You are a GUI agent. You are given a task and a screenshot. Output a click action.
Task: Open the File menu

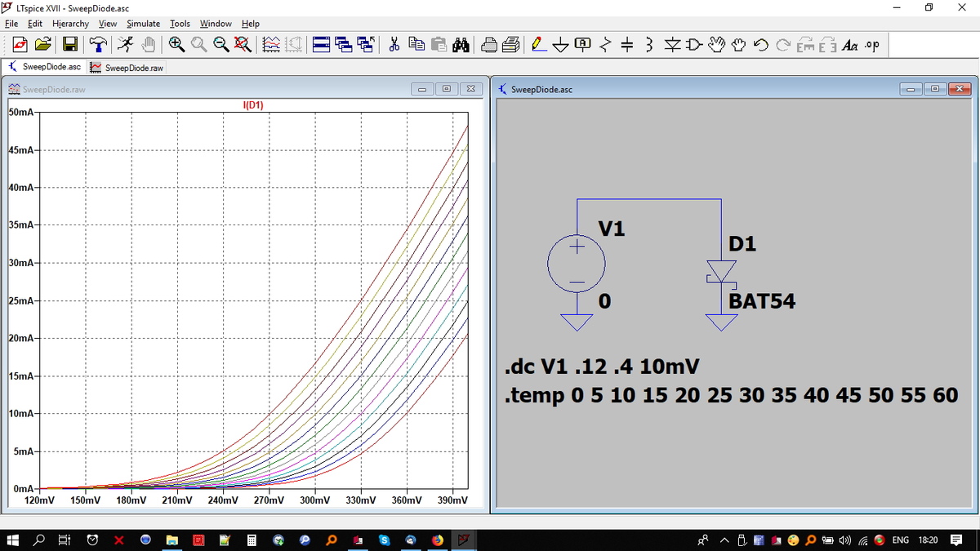point(11,24)
